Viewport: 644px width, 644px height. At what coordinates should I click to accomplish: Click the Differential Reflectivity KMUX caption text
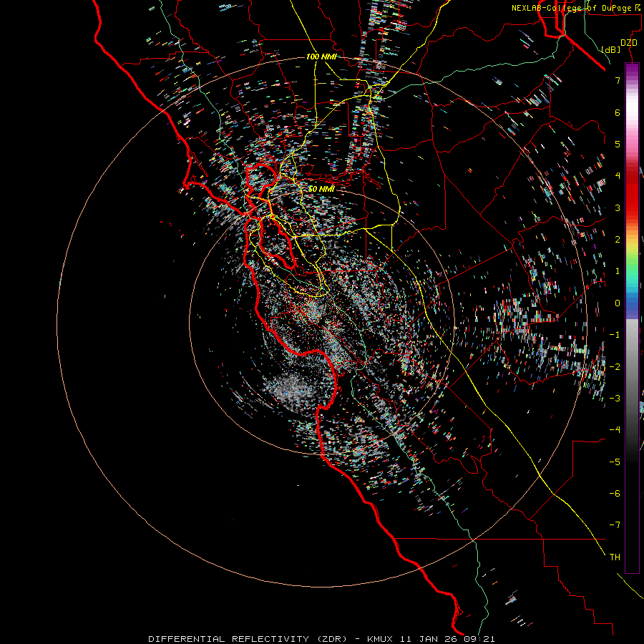pos(321,639)
